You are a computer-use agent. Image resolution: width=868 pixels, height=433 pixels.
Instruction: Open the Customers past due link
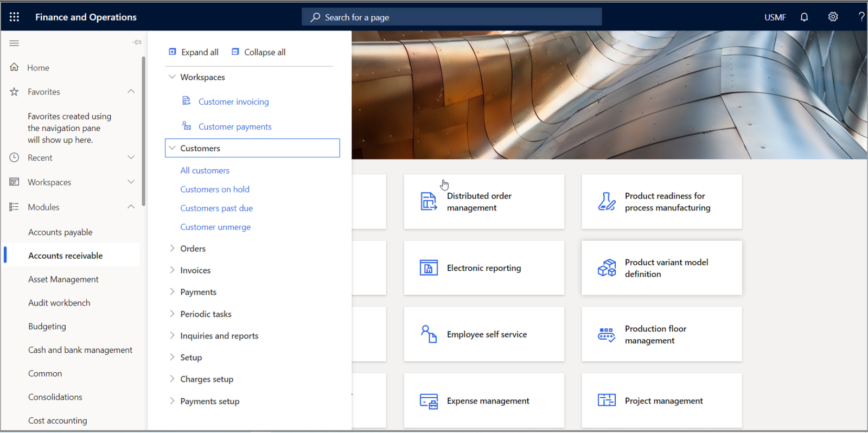[x=216, y=208]
